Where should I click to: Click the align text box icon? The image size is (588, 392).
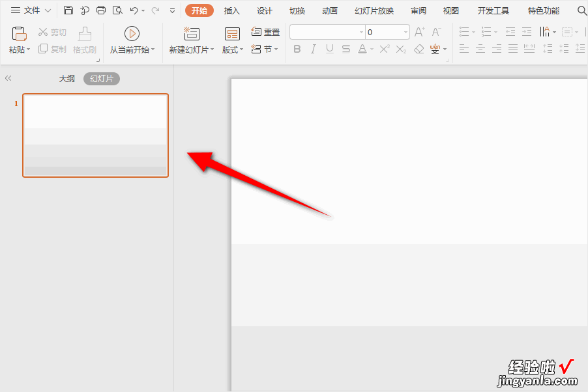tap(567, 32)
